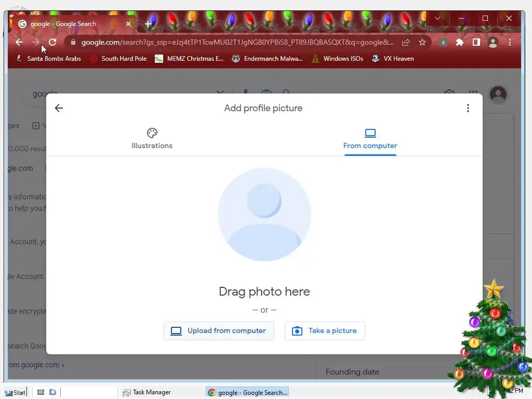Click first quick launch icon on taskbar

pos(41,392)
